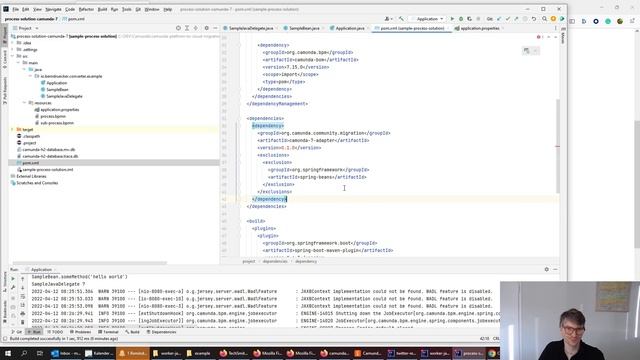Commit changes with the Git checkmark icon
Viewport: 640px width, 360px height.
[507, 19]
